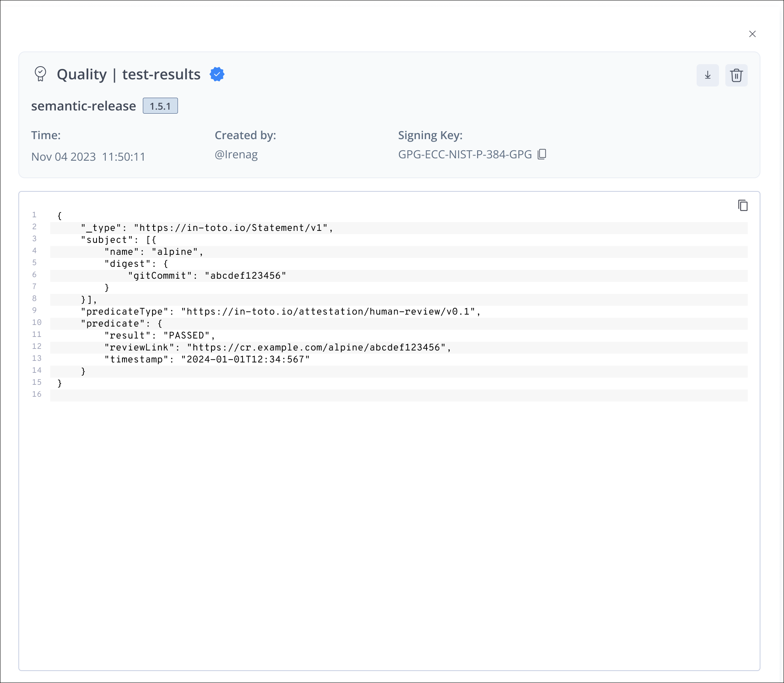This screenshot has height=683, width=784.
Task: Select the semantic-release package name
Action: (x=83, y=106)
